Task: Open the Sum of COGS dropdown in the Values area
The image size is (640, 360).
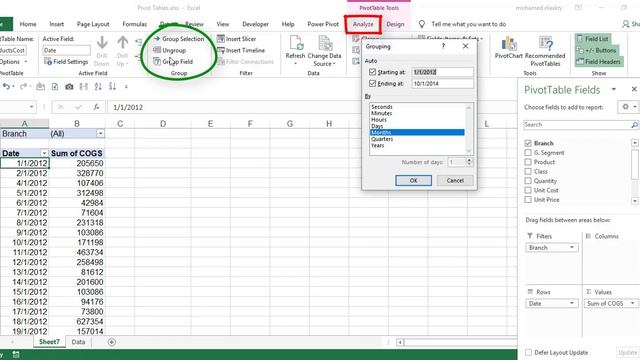Action: pos(633,303)
